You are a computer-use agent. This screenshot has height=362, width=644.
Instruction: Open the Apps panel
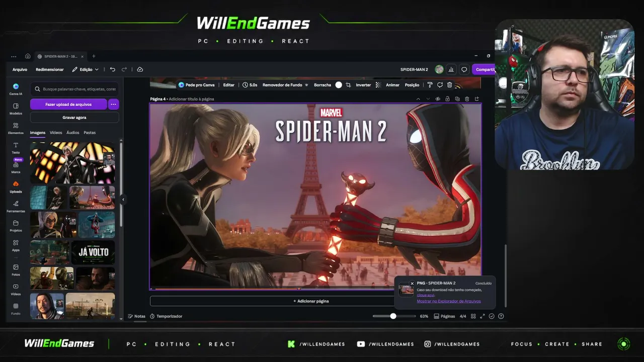point(16,245)
